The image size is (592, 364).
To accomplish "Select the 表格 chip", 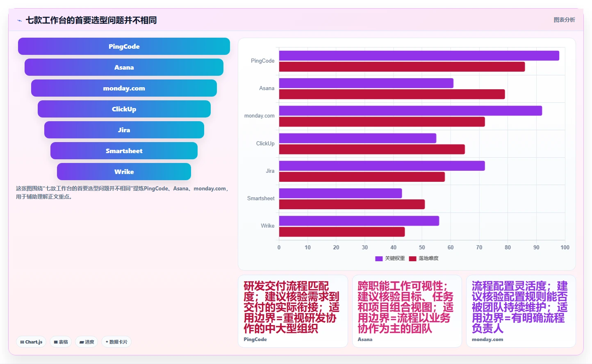I will point(61,342).
